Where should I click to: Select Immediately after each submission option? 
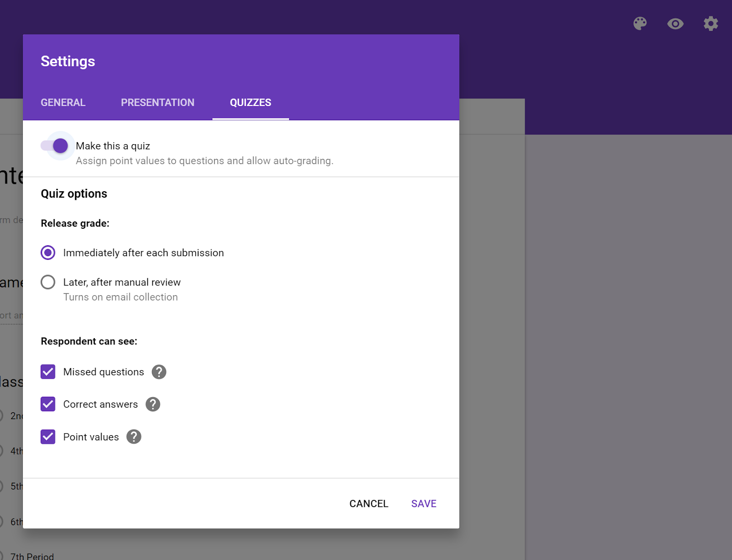48,252
